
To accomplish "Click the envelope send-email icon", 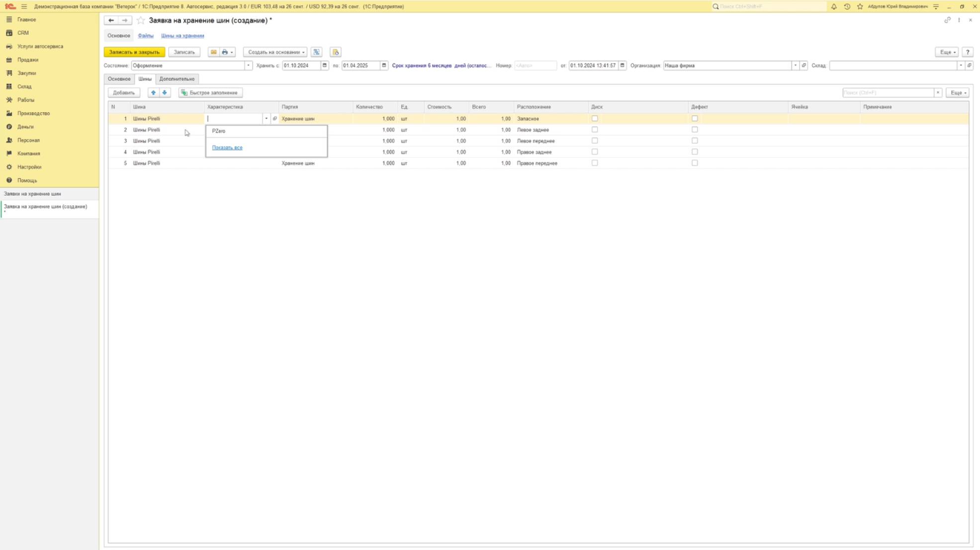I will click(x=213, y=52).
